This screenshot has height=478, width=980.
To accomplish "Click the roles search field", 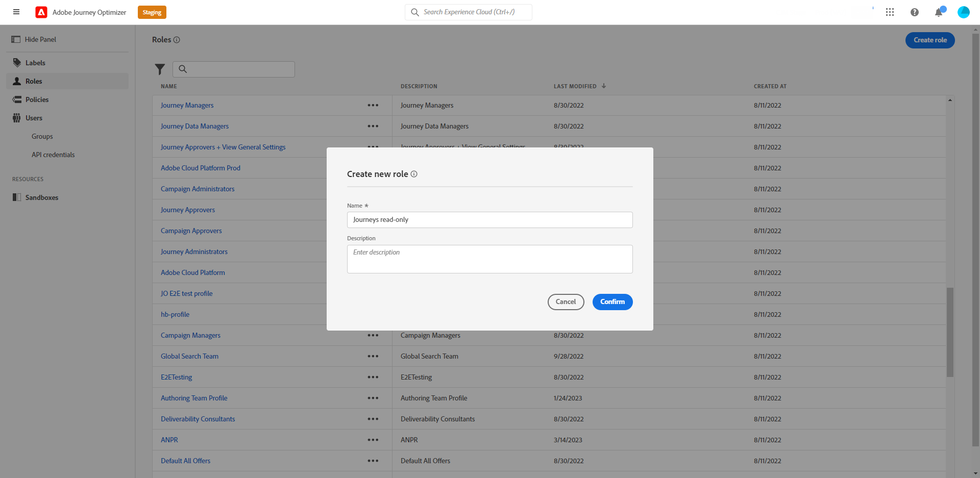I will (234, 69).
